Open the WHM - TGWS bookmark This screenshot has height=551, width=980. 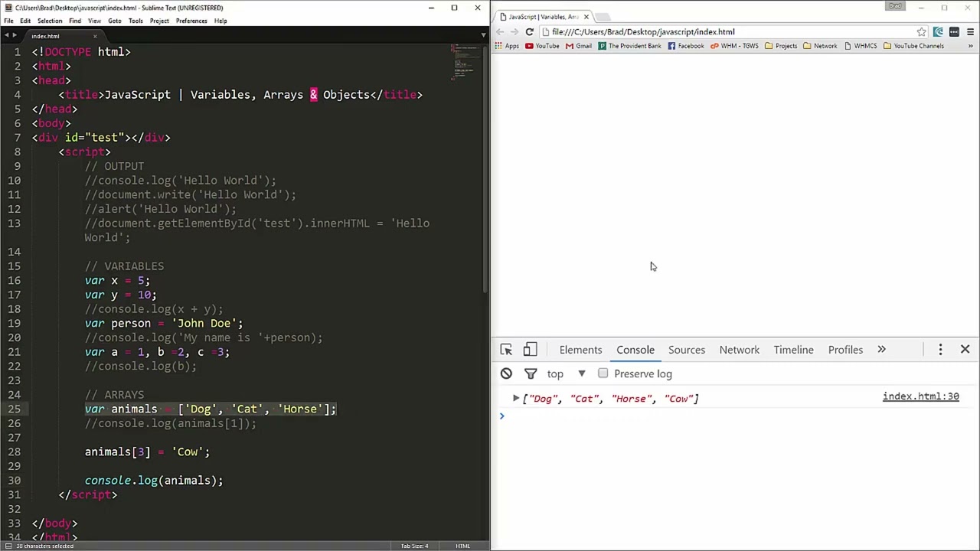pos(734,46)
